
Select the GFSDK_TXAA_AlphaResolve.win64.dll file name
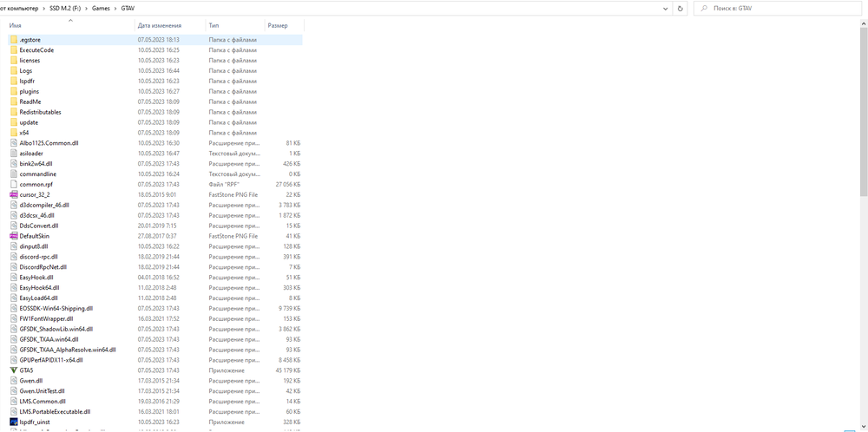click(x=68, y=350)
